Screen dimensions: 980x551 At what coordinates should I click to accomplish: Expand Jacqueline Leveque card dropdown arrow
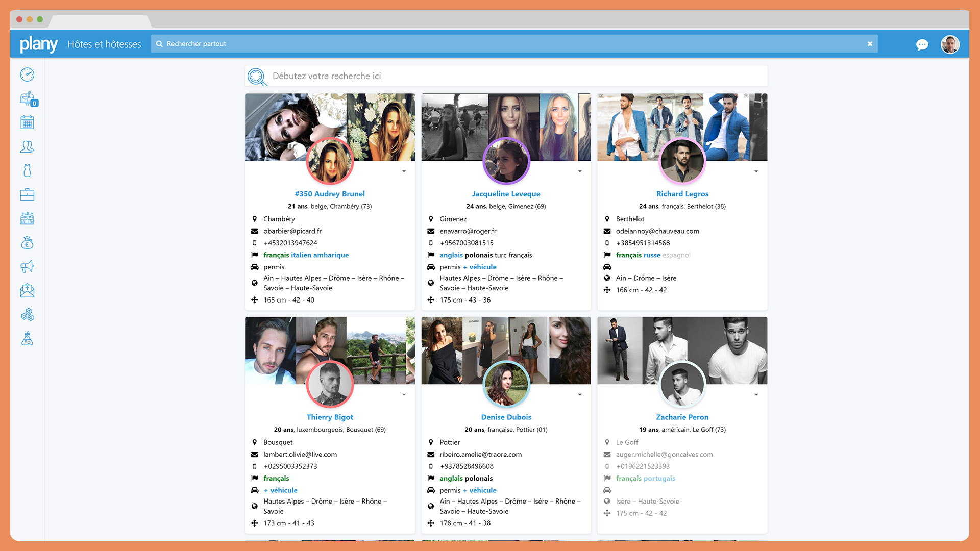(580, 171)
